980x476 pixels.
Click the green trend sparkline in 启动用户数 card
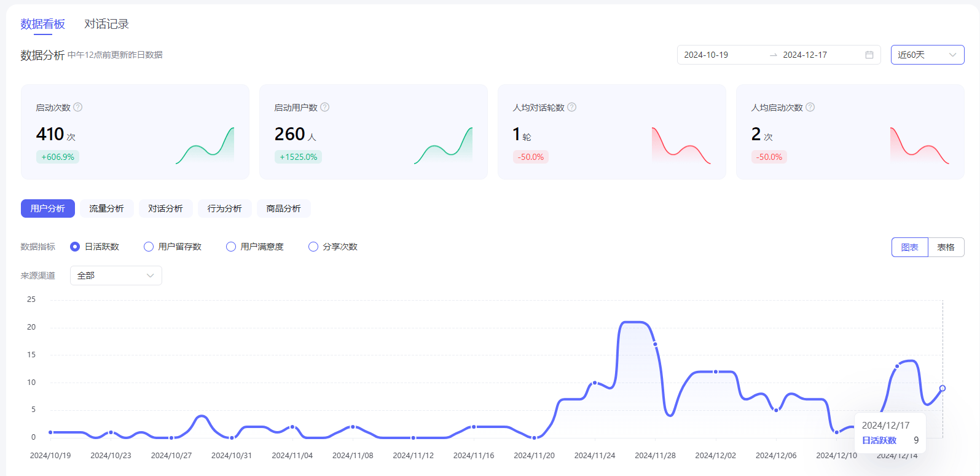click(x=443, y=146)
